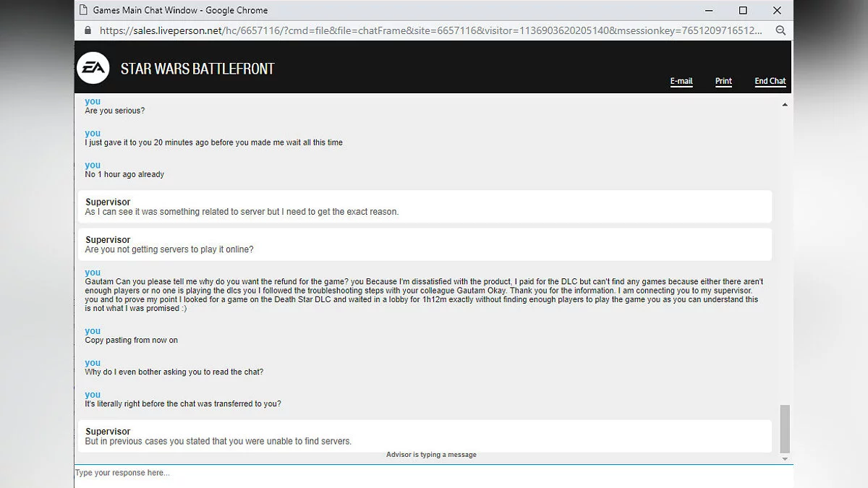Close the Games Main Chat Window
868x488 pixels.
click(x=777, y=10)
